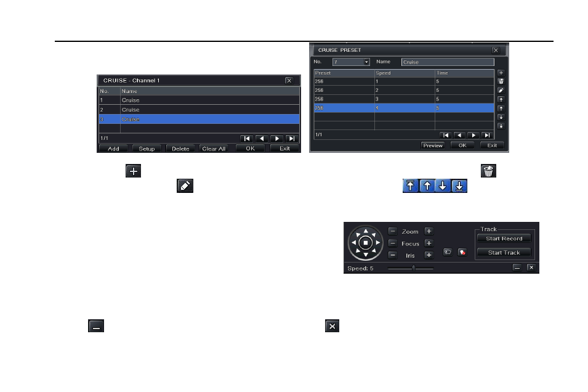Image resolution: width=588 pixels, height=392 pixels.
Task: Zoom out with the Zoom minus button
Action: 393,231
